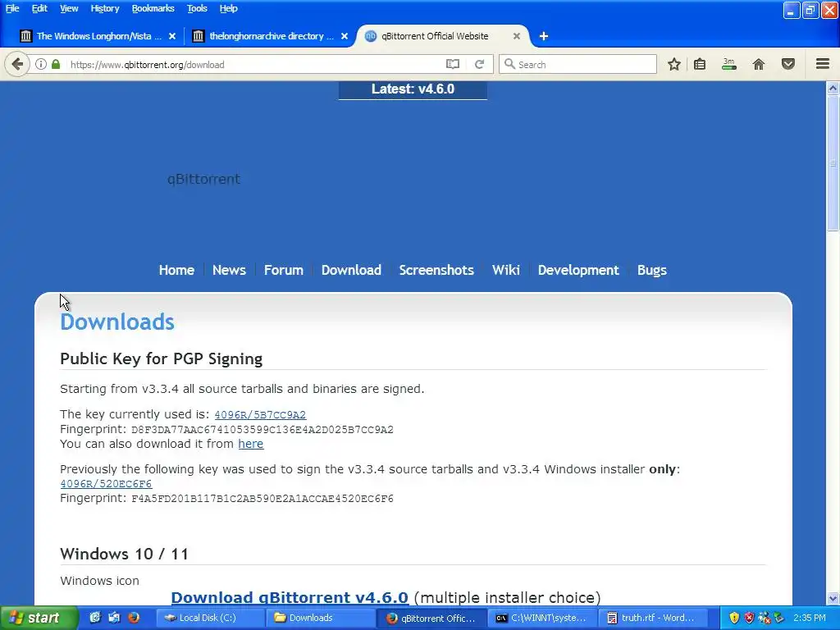Switch to C:\WINNT\syste... command prompt window
This screenshot has height=630, width=840.
(541, 618)
